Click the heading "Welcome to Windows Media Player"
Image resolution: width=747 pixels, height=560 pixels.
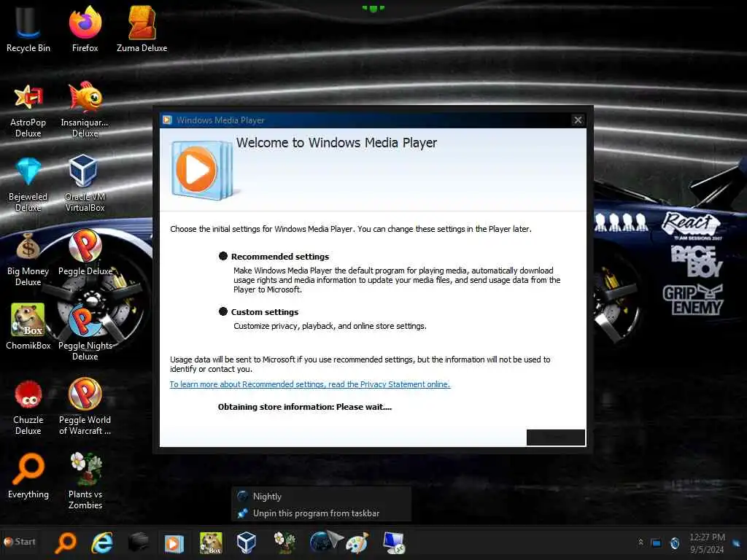pos(336,142)
